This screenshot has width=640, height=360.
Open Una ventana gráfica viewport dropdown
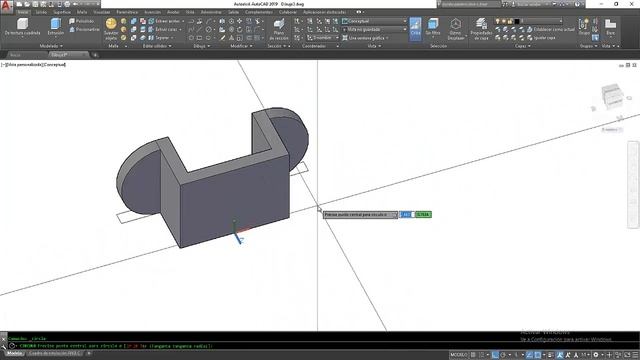(365, 38)
